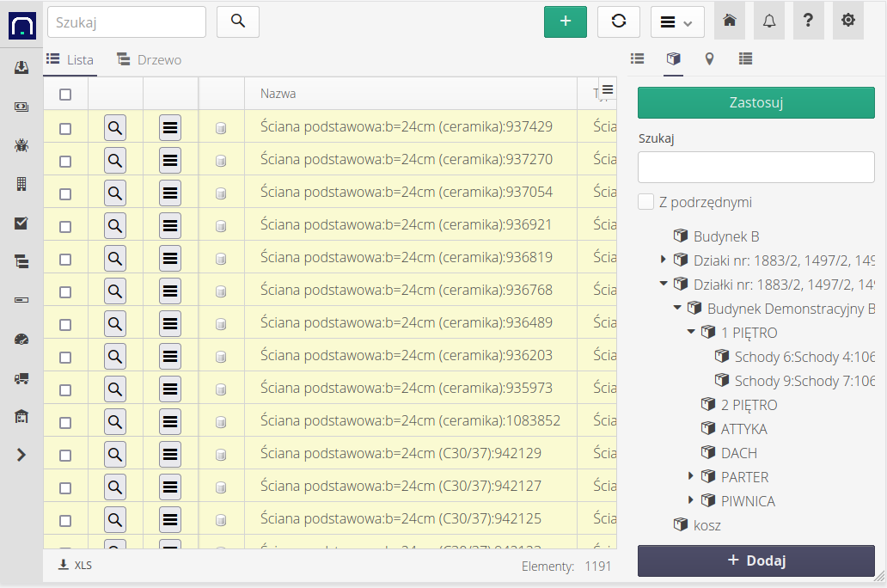887x588 pixels.
Task: Toggle the select-all checkbox in table header
Action: click(x=65, y=95)
